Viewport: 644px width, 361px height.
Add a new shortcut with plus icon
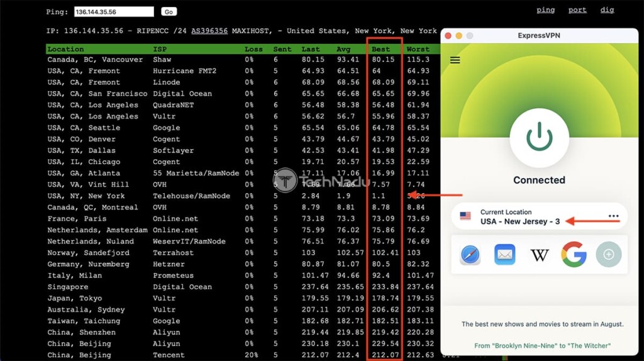pyautogui.click(x=609, y=255)
